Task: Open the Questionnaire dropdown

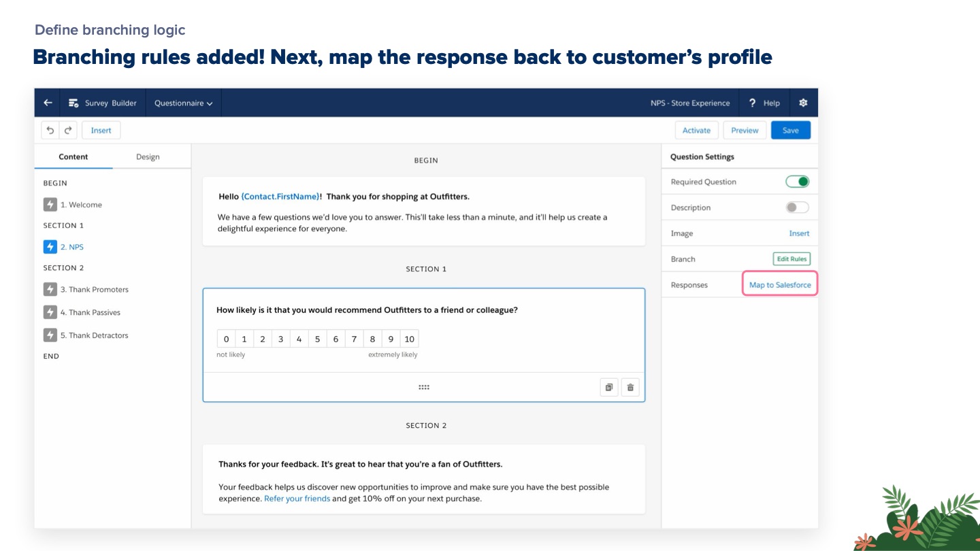Action: [x=184, y=103]
